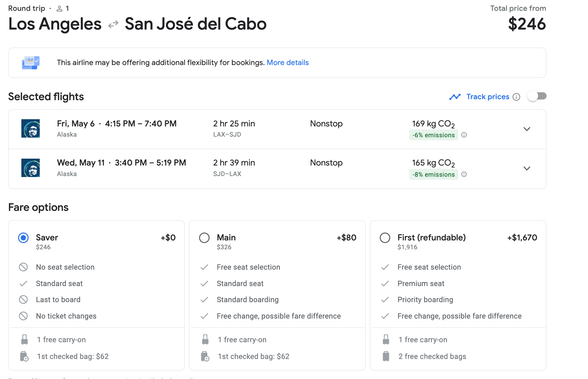Select the Main fare radio button
The width and height of the screenshot is (588, 379).
(204, 238)
